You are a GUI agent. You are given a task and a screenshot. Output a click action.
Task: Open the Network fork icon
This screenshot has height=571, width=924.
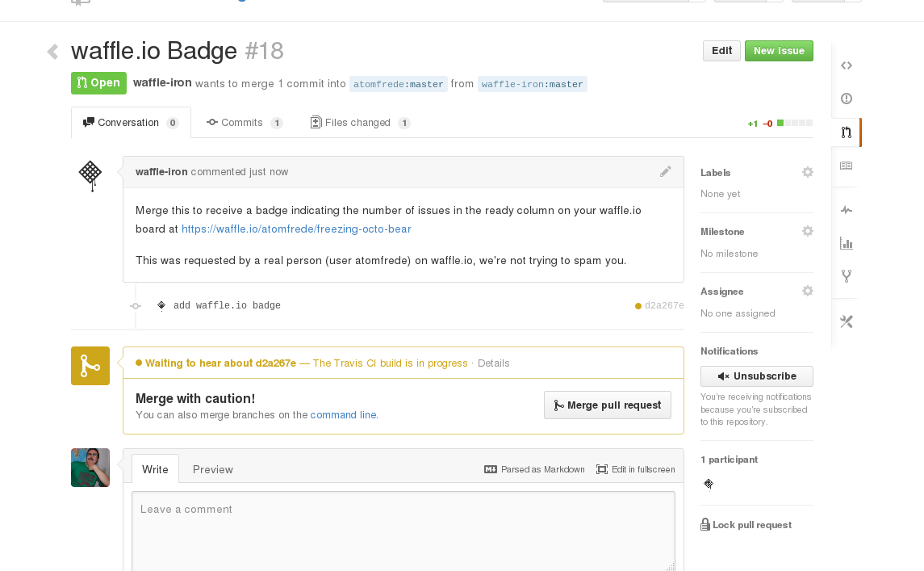click(847, 276)
